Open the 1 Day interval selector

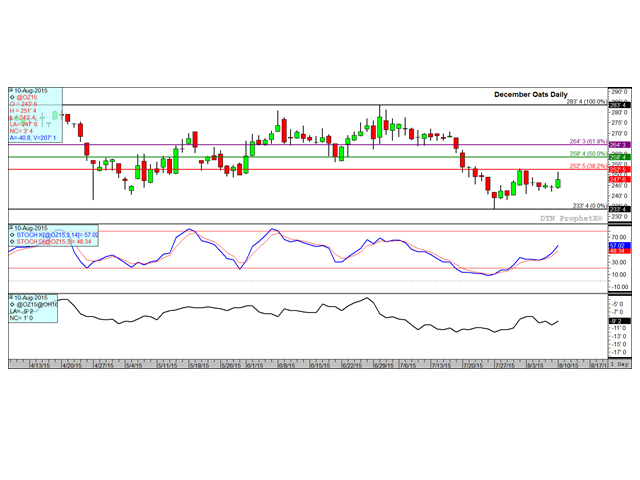620,364
